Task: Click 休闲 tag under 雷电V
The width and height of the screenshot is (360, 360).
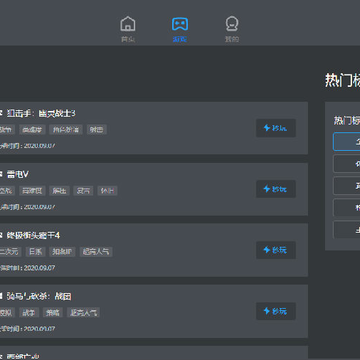Action: (107, 191)
